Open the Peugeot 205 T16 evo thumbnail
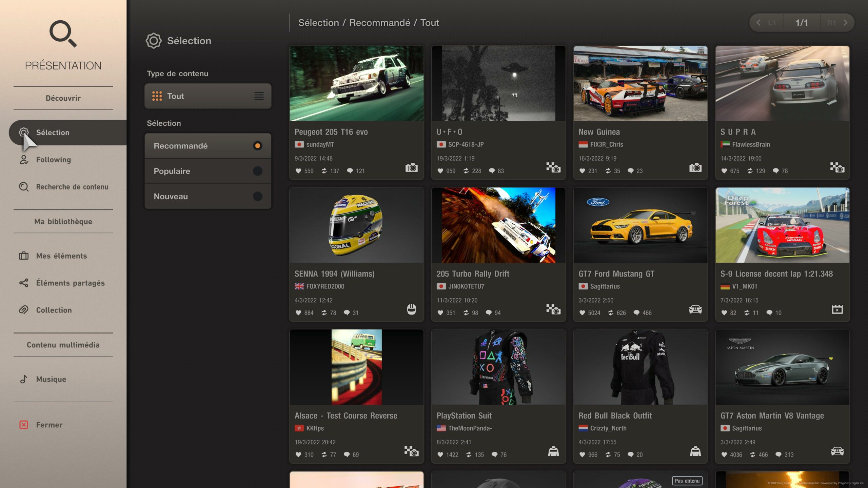Screen dimensions: 868x488 pyautogui.click(x=357, y=83)
